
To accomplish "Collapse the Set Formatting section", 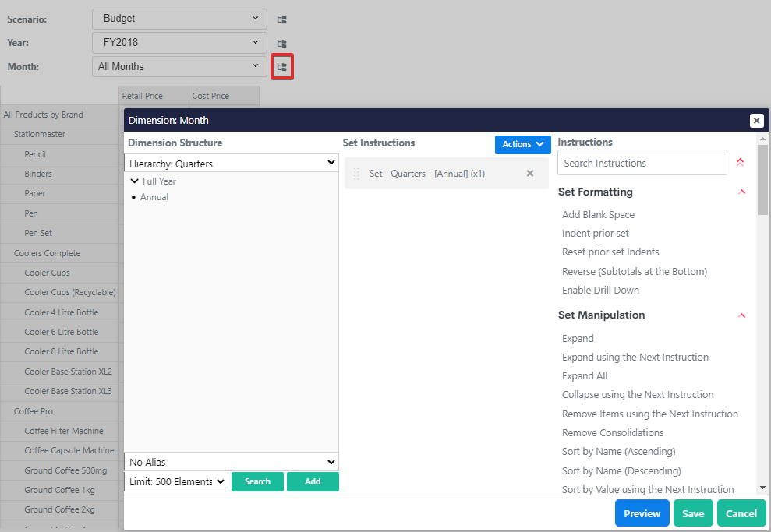I will (741, 192).
